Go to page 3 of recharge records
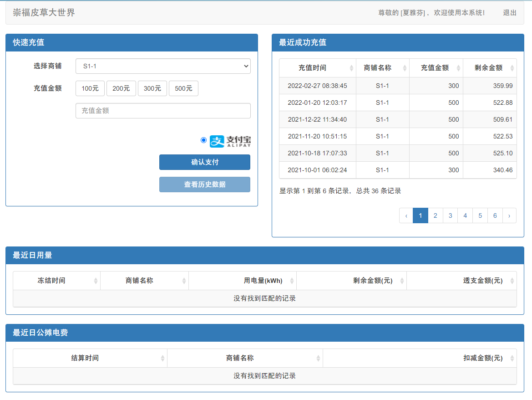532x400 pixels. 450,215
